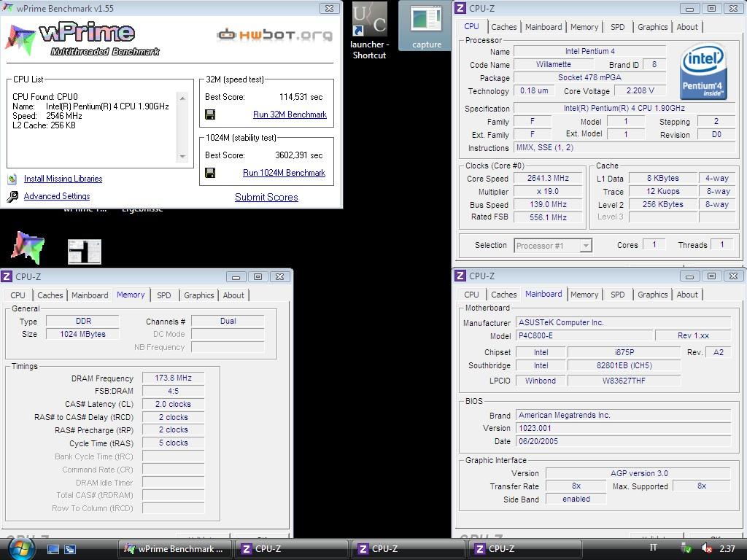Click the save icon under 32M Best Score
This screenshot has width=747, height=560.
209,114
